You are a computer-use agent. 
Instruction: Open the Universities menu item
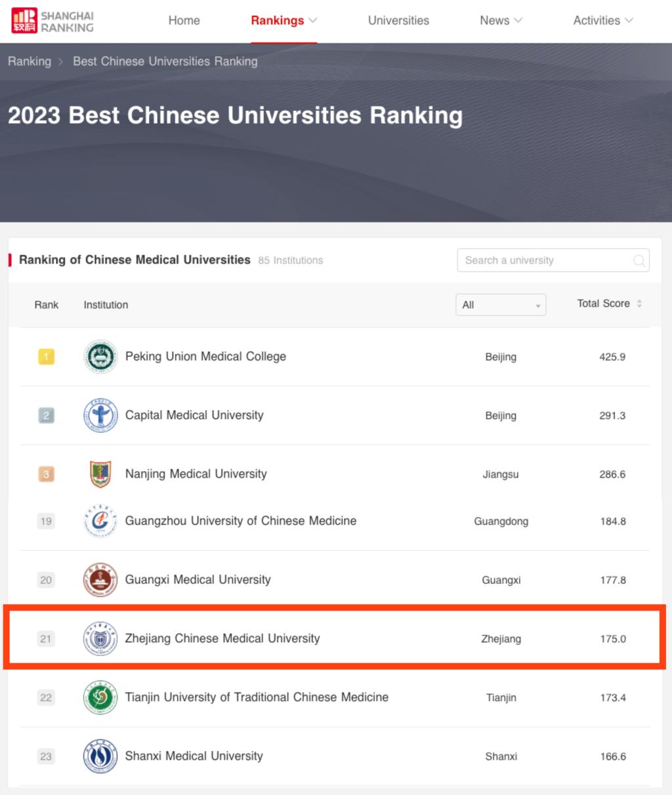(398, 20)
